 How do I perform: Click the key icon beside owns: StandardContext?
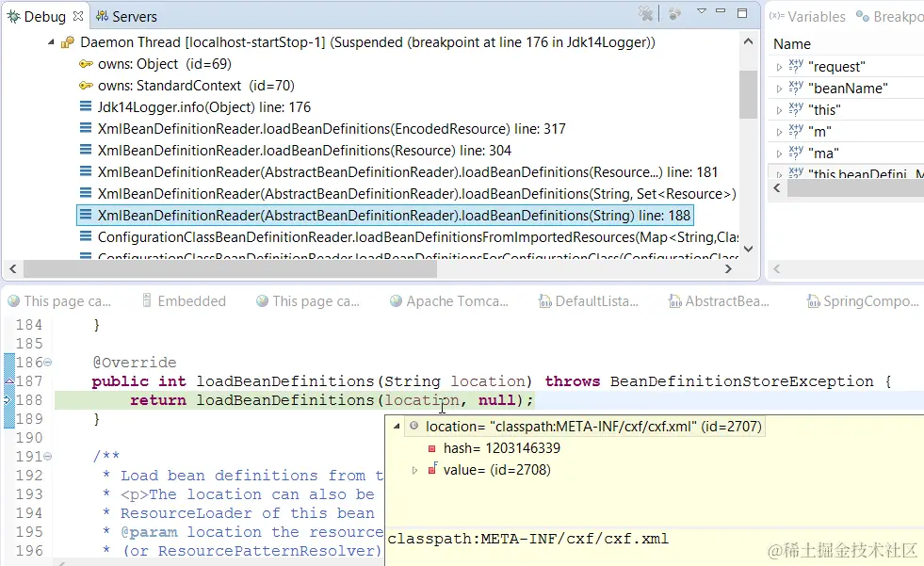point(86,86)
